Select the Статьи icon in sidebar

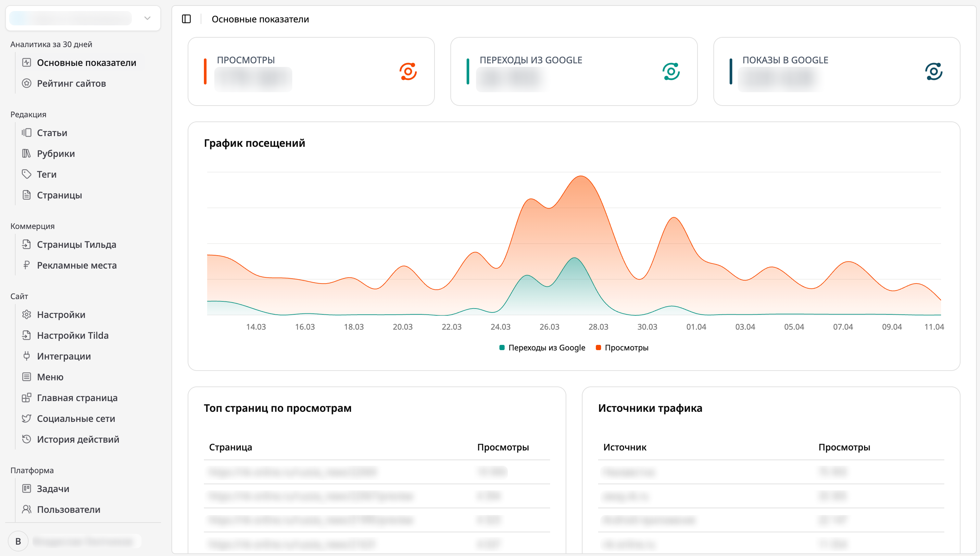coord(27,133)
